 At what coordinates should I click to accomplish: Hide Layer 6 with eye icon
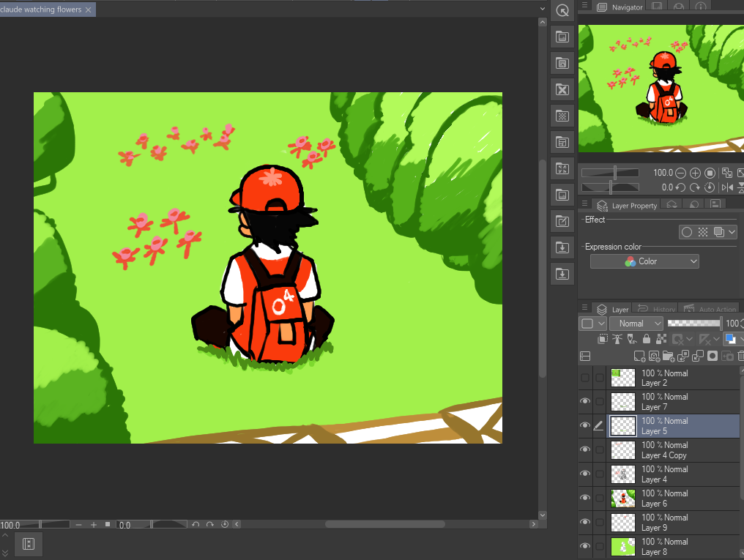pos(585,498)
